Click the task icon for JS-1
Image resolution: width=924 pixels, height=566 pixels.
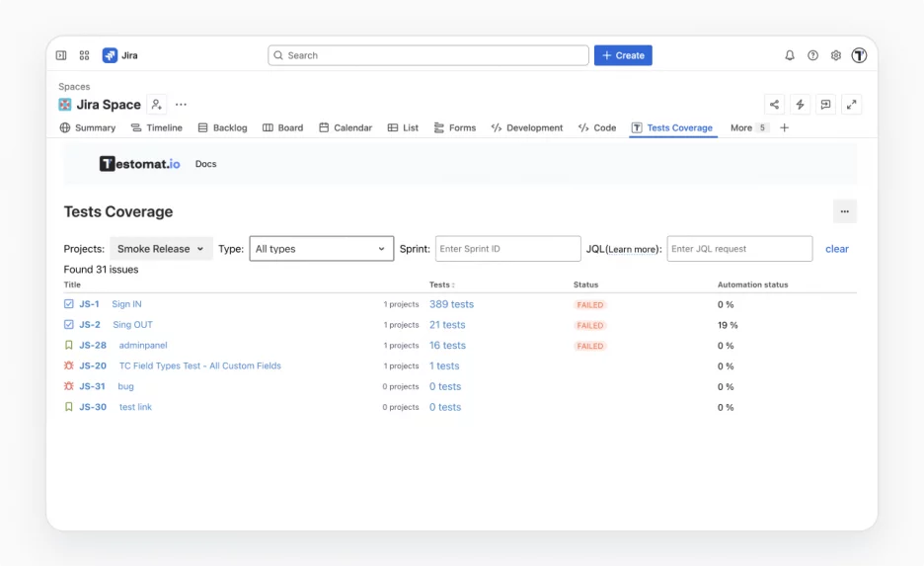[x=69, y=304]
